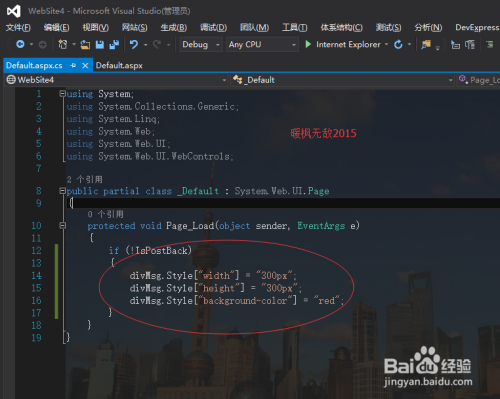Open the toolbar overflow options arrow

(x=438, y=48)
